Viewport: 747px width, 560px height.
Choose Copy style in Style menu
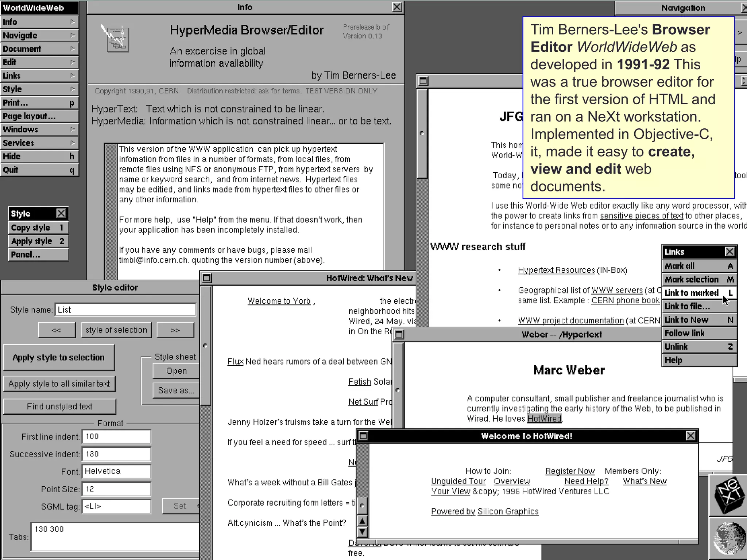(x=38, y=227)
